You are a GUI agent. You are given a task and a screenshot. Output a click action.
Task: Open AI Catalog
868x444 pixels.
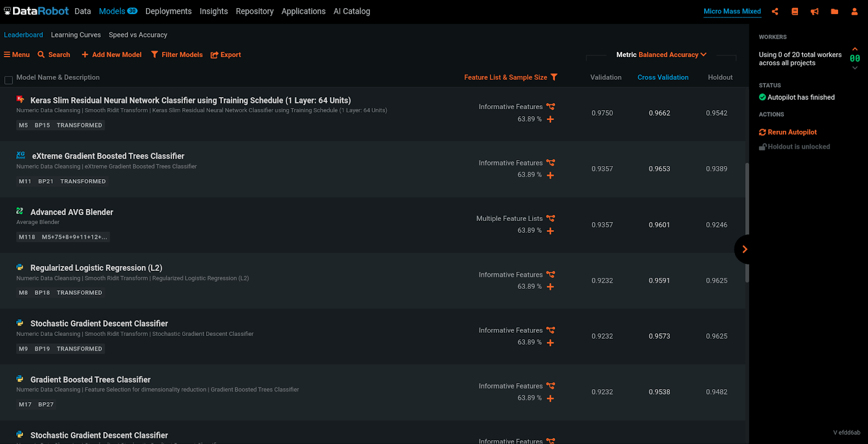point(352,11)
